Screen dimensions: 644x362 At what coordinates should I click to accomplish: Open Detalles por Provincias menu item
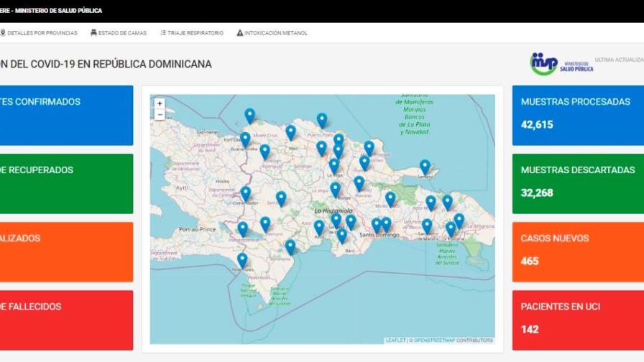(39, 33)
